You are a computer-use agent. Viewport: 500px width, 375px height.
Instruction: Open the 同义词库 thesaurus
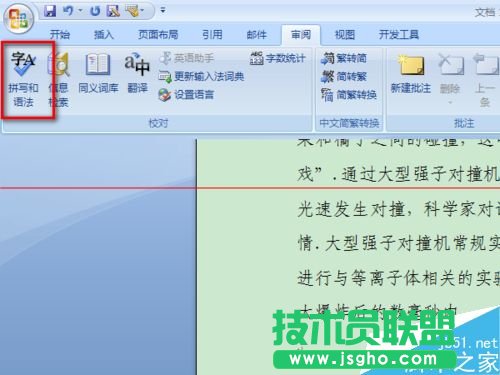click(x=98, y=73)
